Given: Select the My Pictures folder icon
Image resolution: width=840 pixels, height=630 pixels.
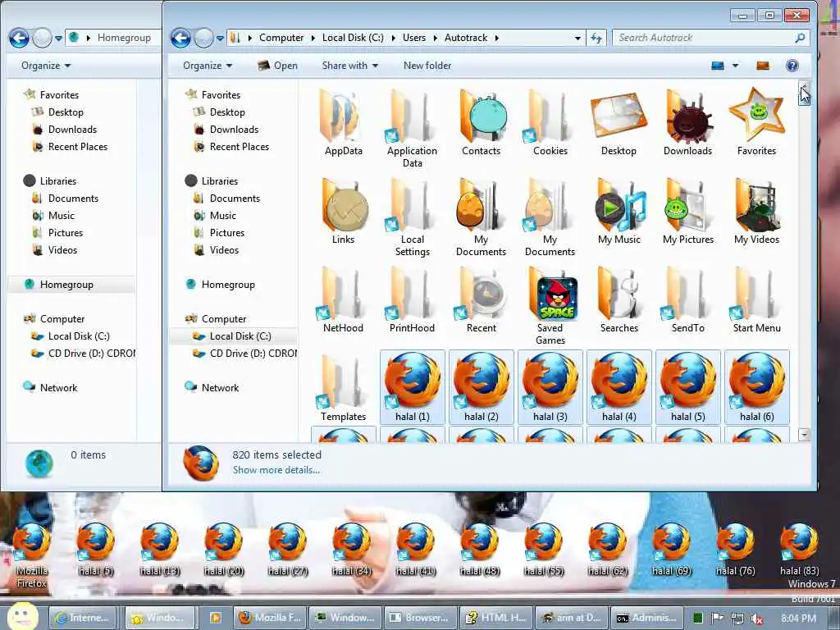Looking at the screenshot, I should (688, 211).
